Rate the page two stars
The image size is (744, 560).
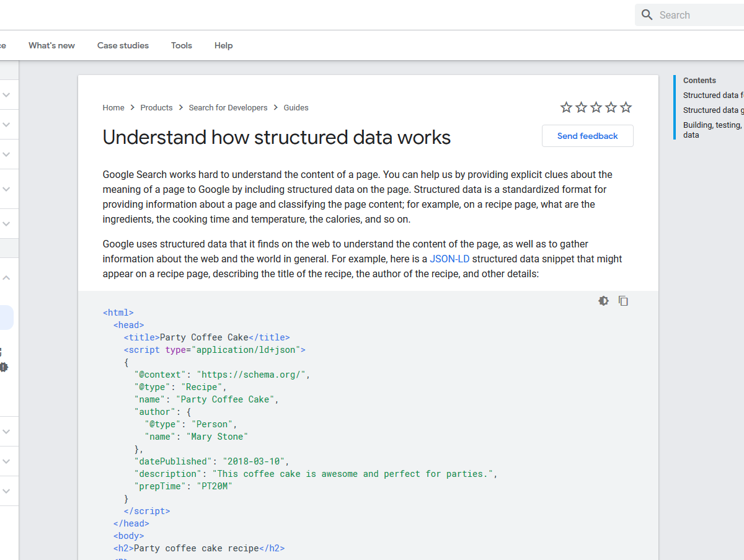pos(581,107)
